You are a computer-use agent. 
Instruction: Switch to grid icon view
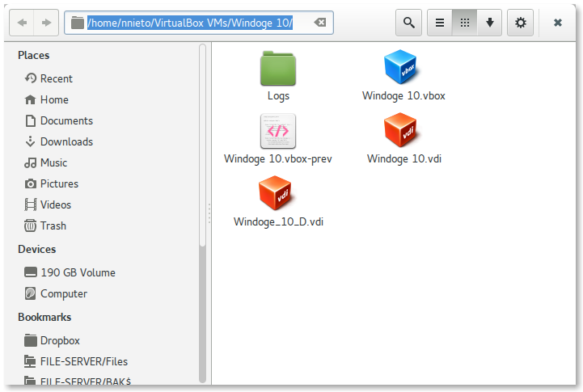(x=464, y=23)
